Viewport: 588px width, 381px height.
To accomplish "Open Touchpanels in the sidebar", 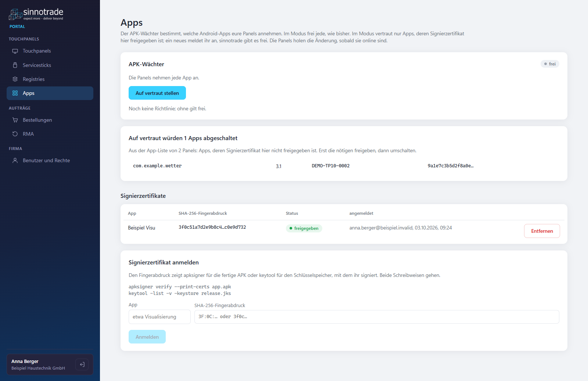I will (x=50, y=51).
